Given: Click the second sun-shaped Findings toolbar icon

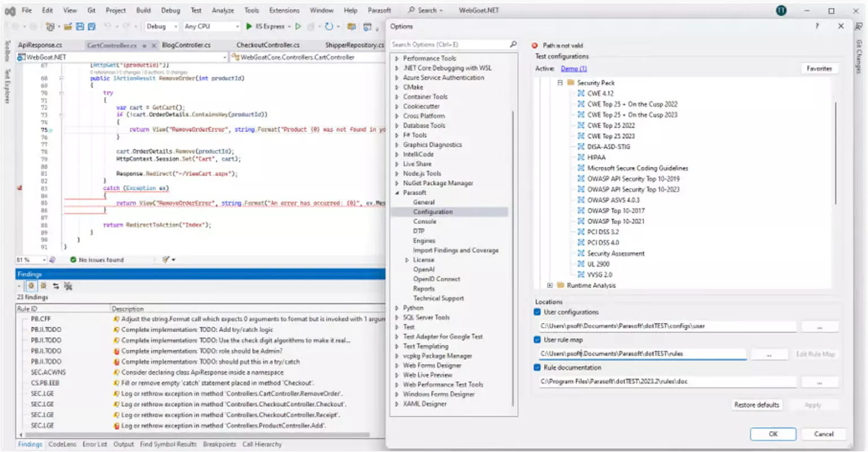Looking at the screenshot, I should click(x=44, y=286).
